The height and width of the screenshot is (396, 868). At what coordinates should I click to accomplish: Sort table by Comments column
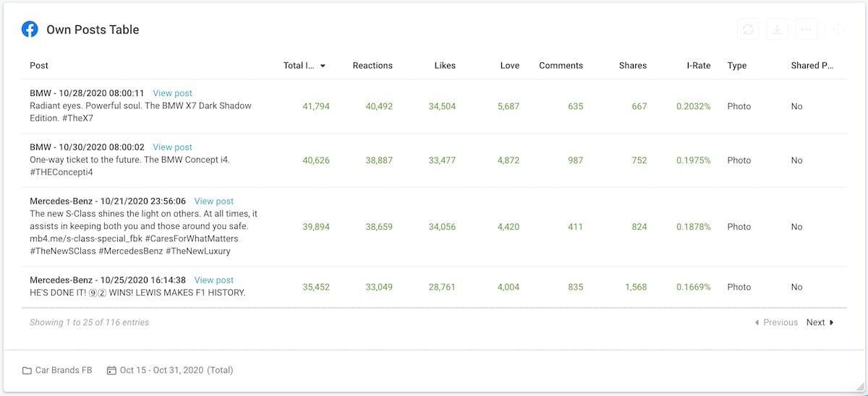[x=561, y=66]
